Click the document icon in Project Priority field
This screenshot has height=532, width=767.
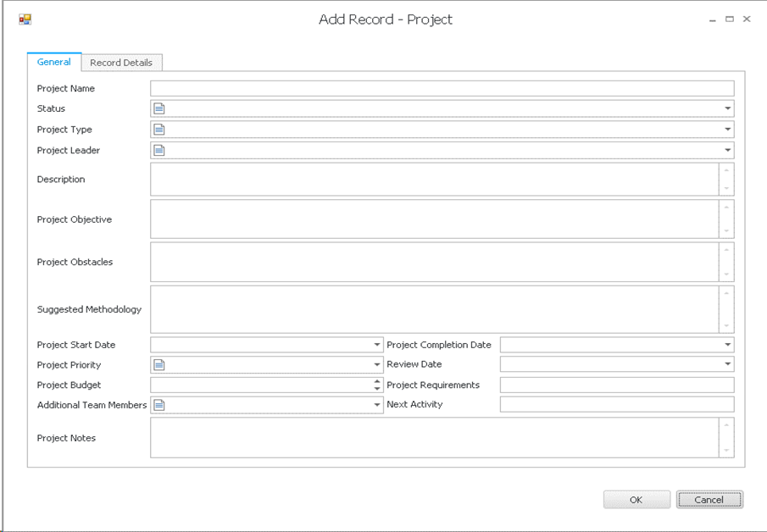[159, 365]
